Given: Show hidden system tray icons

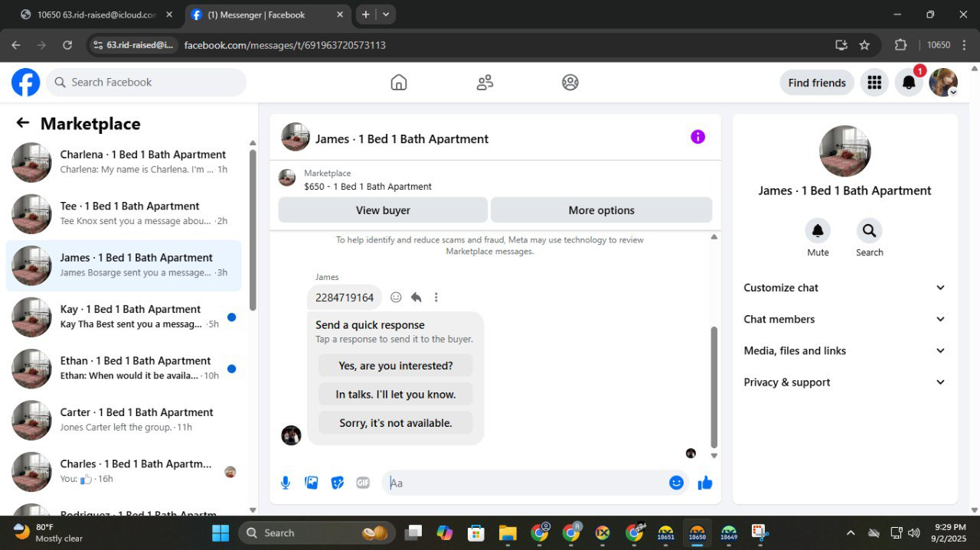Looking at the screenshot, I should pyautogui.click(x=851, y=532).
